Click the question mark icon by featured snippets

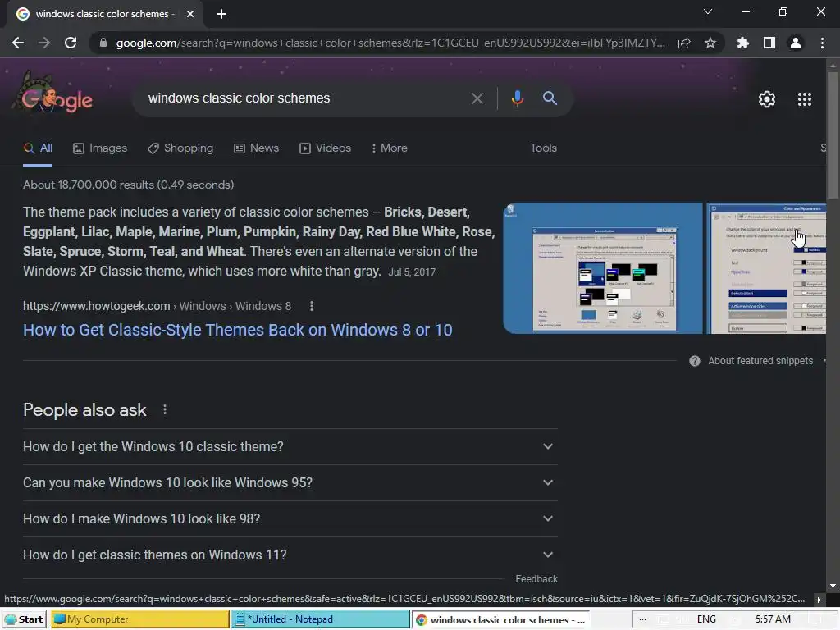pos(694,361)
